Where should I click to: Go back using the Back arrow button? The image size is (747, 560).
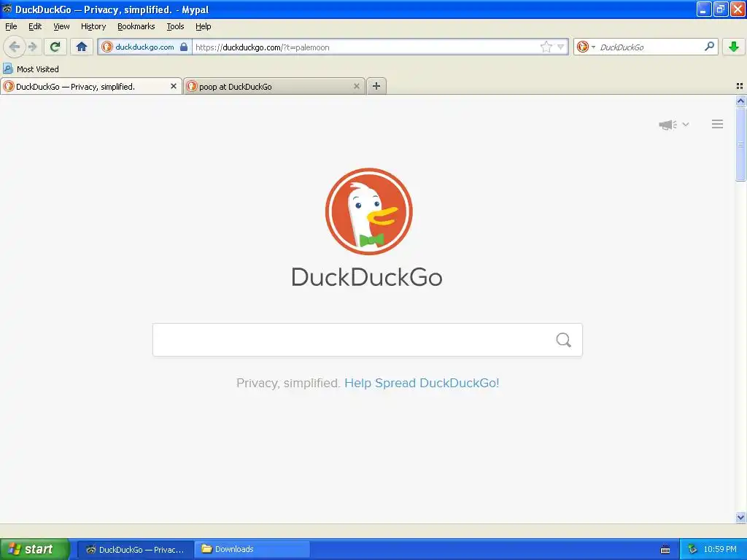15,47
